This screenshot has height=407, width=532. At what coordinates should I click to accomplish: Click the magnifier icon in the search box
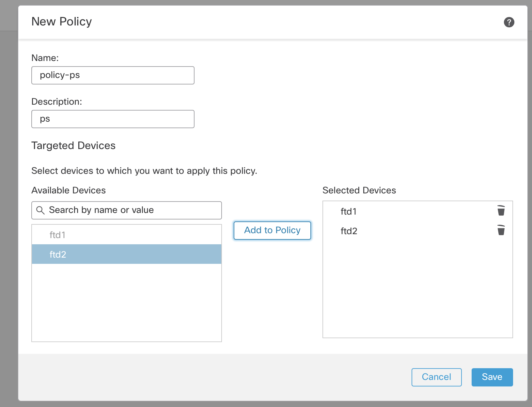click(40, 210)
